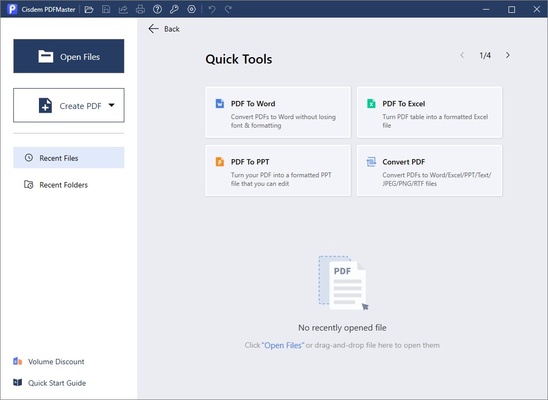Expand the Create PDF dropdown arrow
This screenshot has height=400, width=548.
tap(111, 105)
